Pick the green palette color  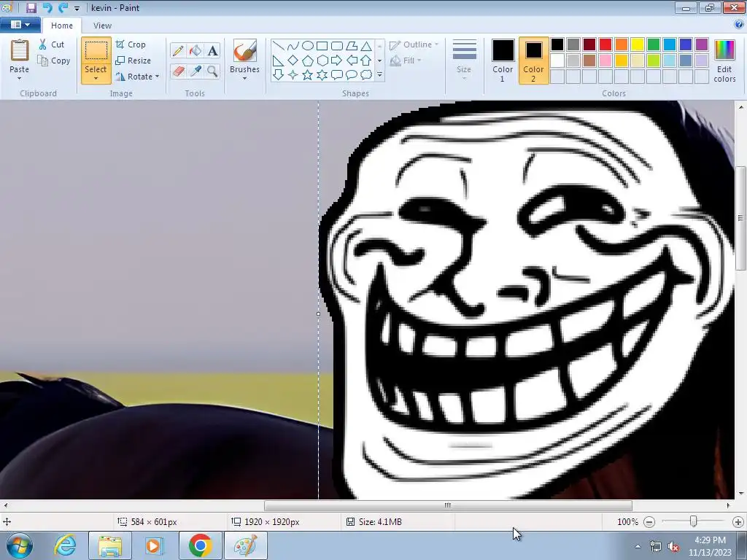coord(654,44)
